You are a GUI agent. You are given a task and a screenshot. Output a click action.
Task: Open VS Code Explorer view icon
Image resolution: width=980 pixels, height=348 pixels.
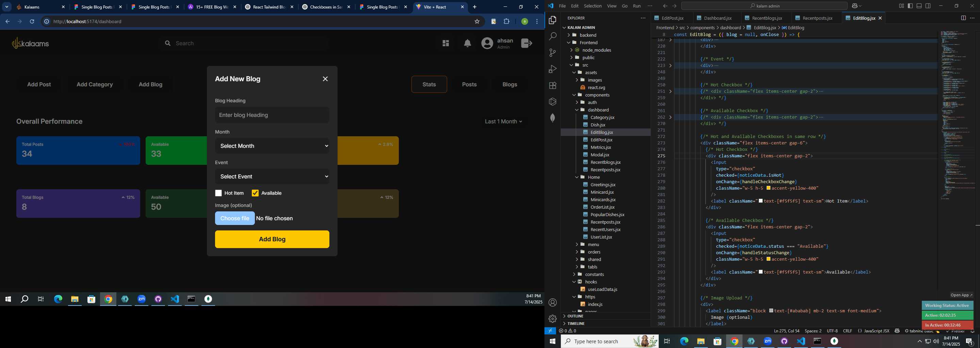click(x=553, y=20)
